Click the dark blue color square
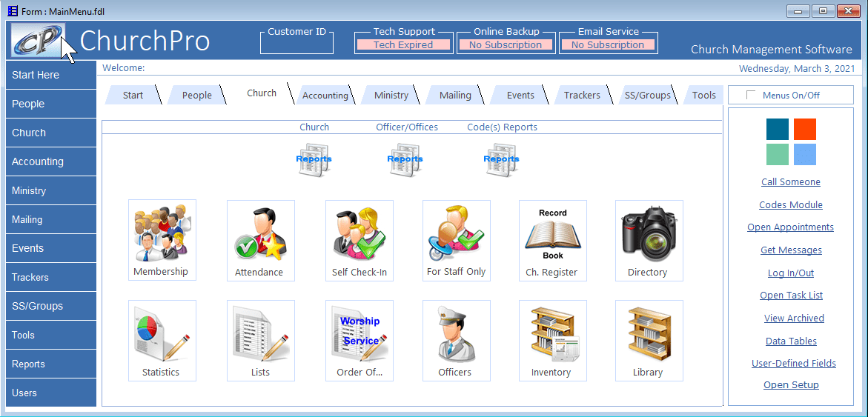Viewport: 868px width, 417px height. (778, 129)
